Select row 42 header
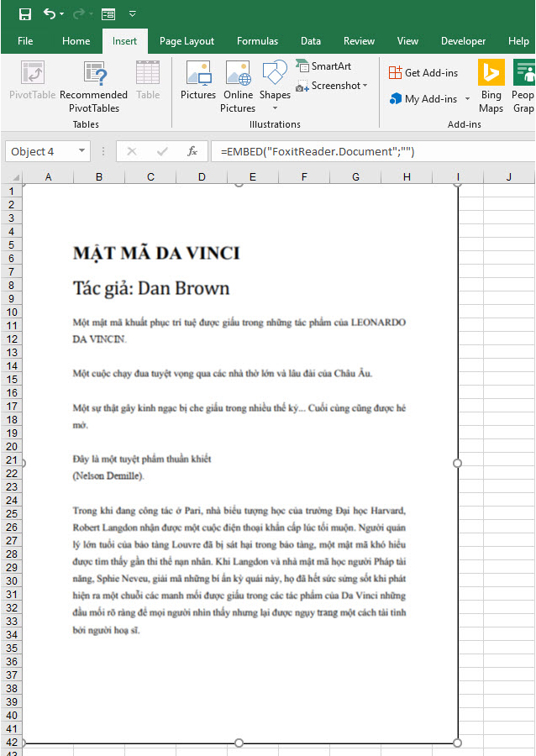This screenshot has height=756, width=536. [x=12, y=742]
